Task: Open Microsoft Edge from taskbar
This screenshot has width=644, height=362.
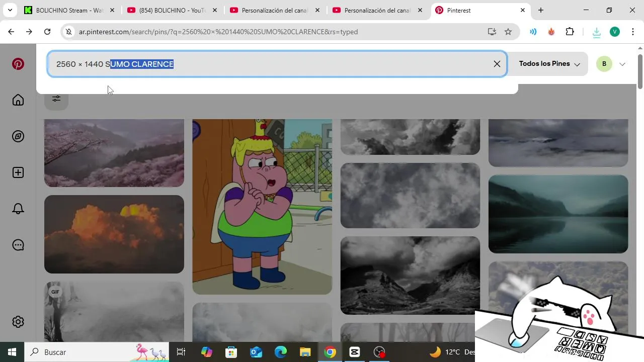Action: coord(281,352)
